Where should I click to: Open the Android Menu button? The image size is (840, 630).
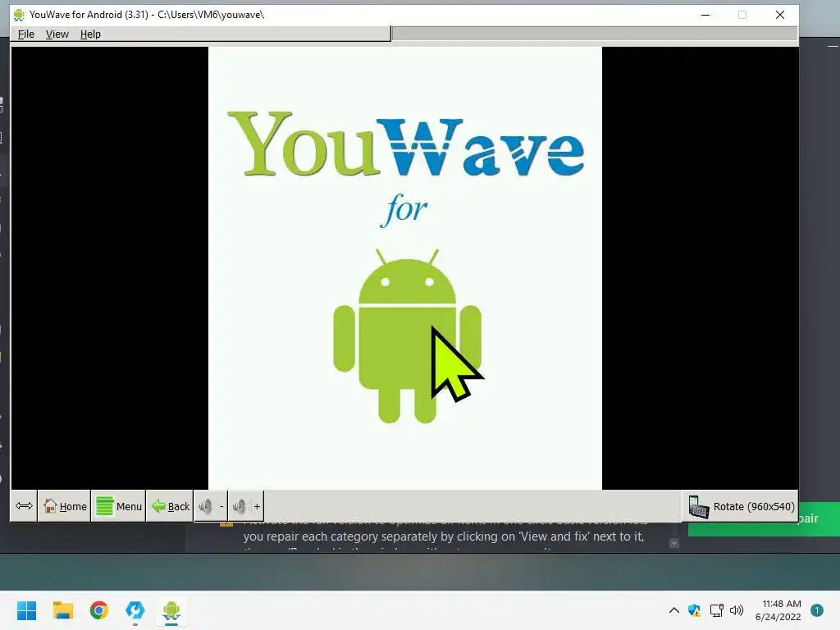pos(118,505)
